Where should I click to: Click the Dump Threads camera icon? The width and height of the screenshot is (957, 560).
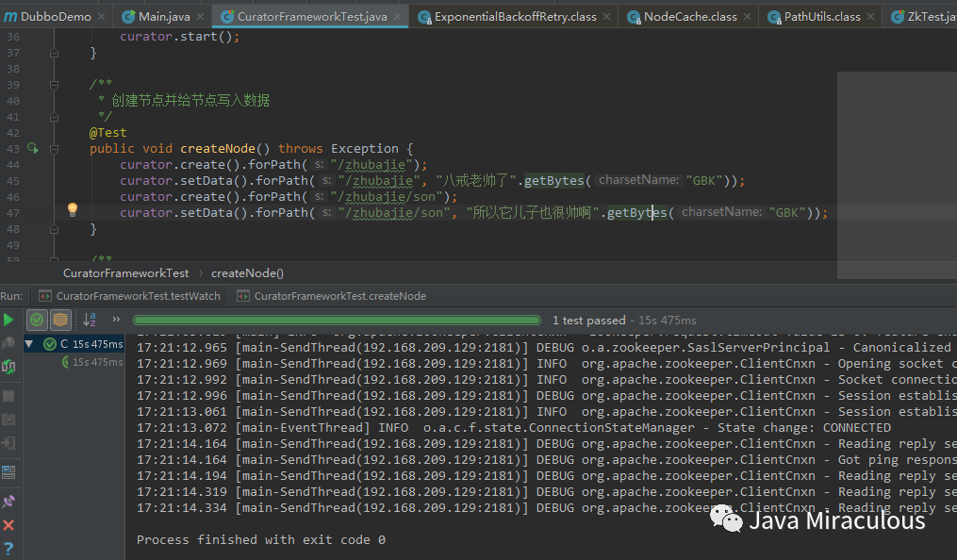click(x=8, y=420)
